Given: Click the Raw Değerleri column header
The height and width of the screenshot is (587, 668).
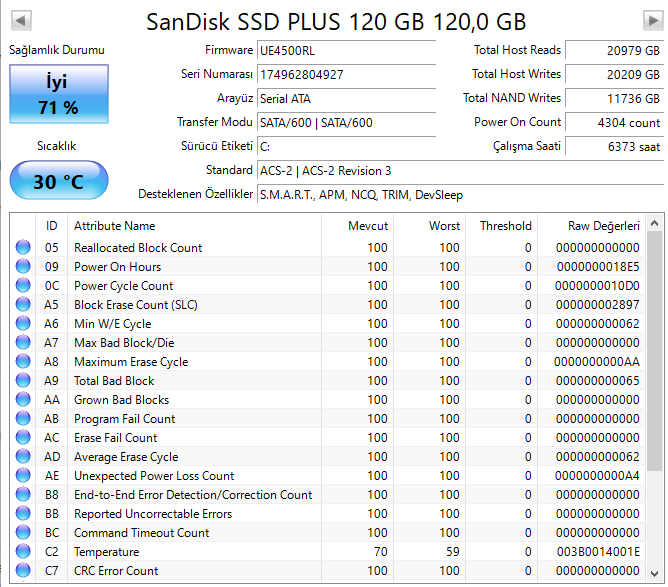Looking at the screenshot, I should [x=602, y=226].
